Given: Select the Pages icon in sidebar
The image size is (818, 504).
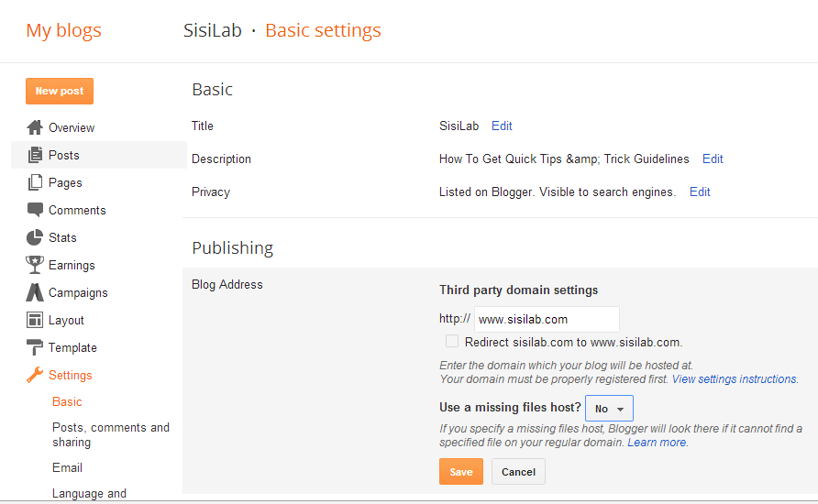Looking at the screenshot, I should click(35, 182).
